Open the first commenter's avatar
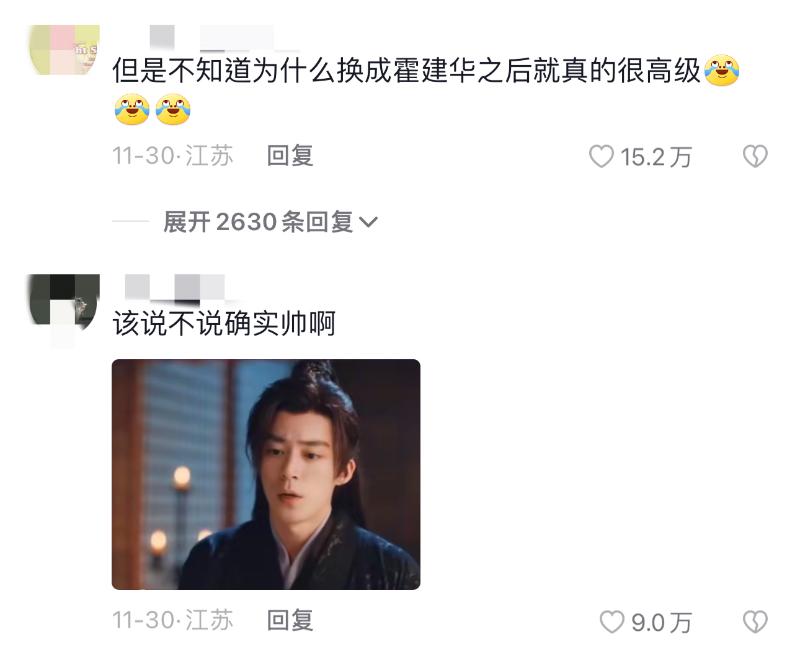The image size is (800, 655). pyautogui.click(x=64, y=49)
